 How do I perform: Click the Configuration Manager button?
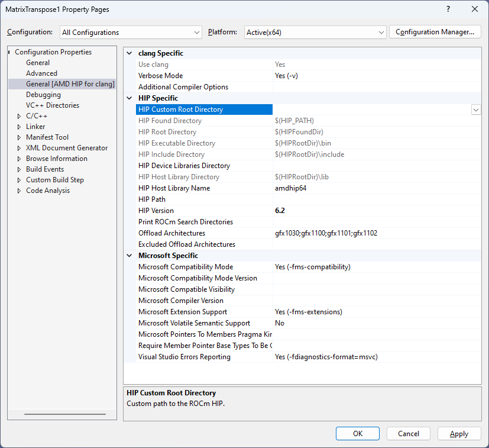(x=435, y=32)
